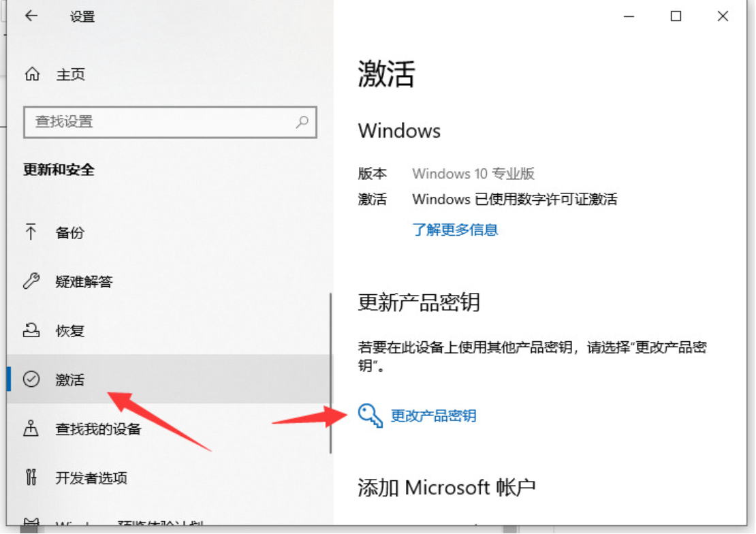Click the 备份 upload arrow icon
The width and height of the screenshot is (756, 534).
pyautogui.click(x=31, y=232)
